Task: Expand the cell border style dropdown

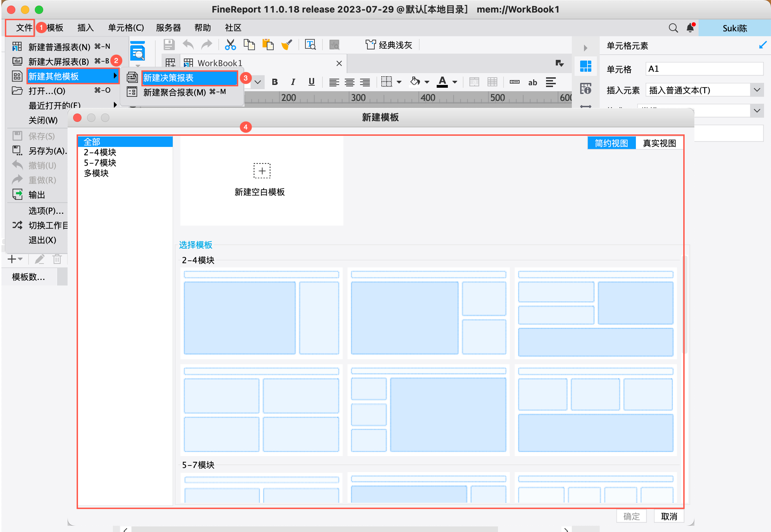Action: [399, 83]
